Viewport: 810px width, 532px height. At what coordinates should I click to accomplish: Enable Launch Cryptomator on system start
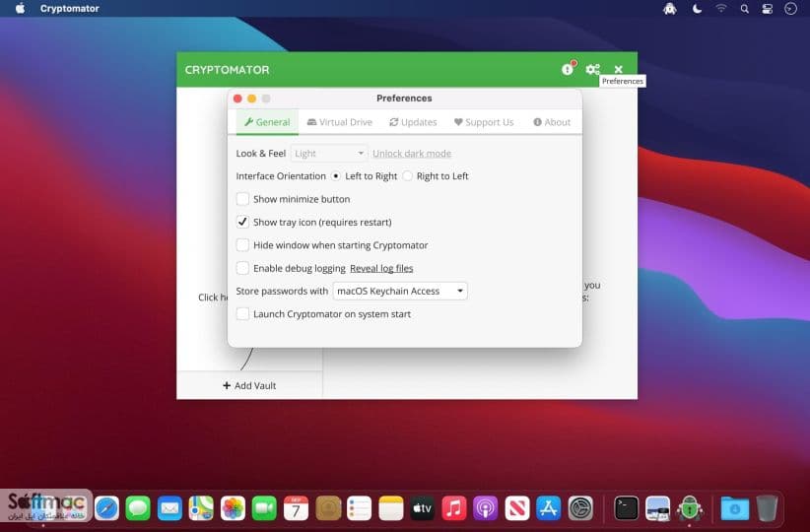tap(242, 314)
